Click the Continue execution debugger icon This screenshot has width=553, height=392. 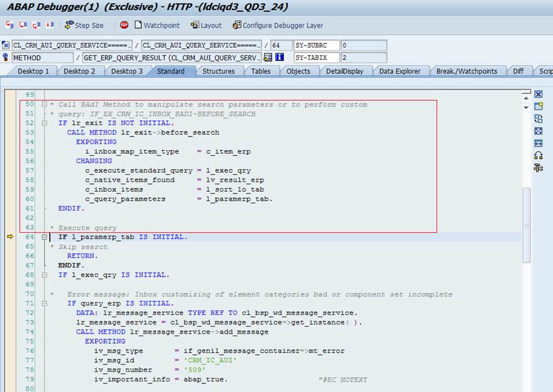(x=50, y=25)
